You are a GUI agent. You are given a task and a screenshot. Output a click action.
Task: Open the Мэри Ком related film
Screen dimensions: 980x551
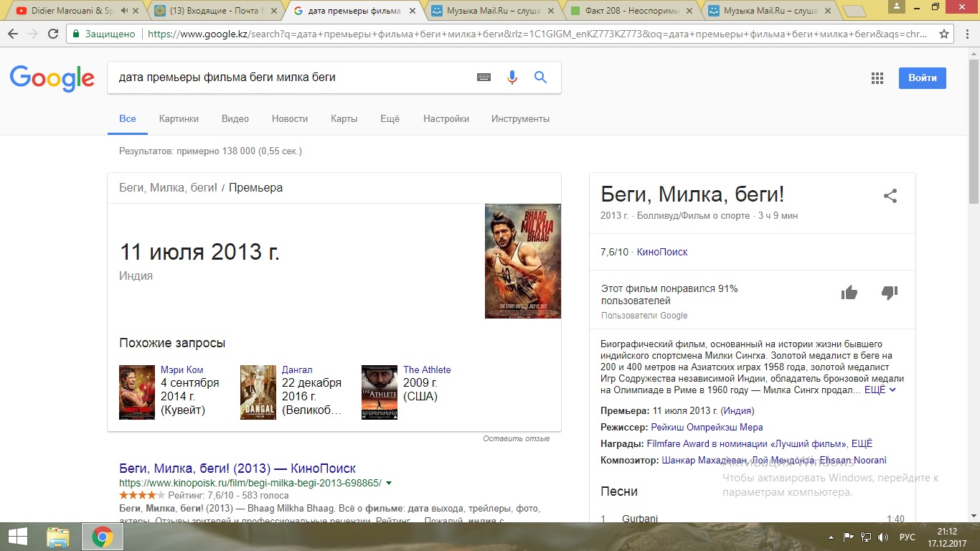click(x=182, y=369)
